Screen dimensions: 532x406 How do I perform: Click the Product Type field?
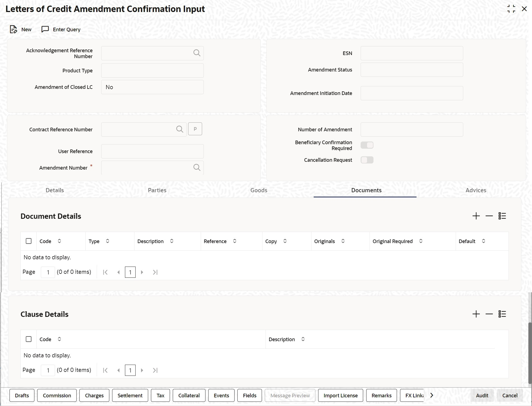tap(152, 70)
